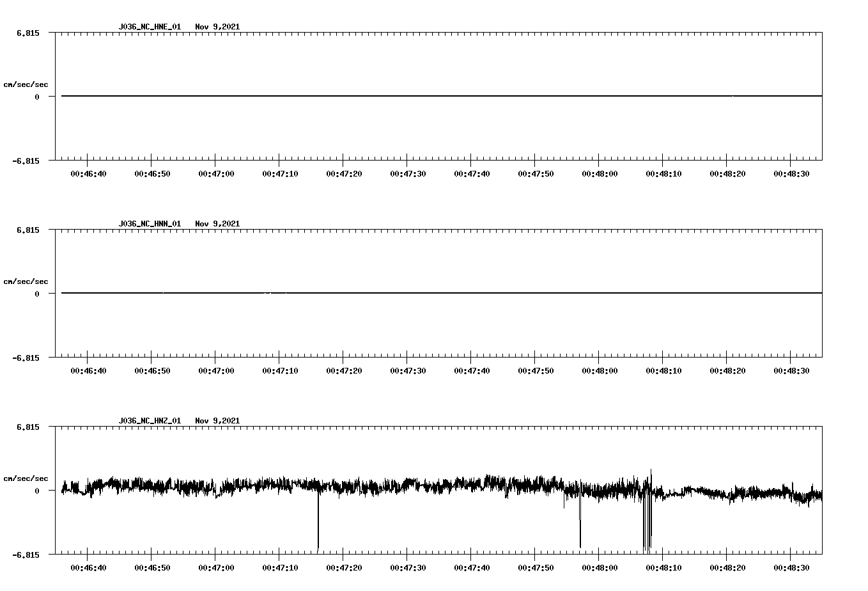This screenshot has height=591, width=868.
Task: Pick 00:48:30 time label below HNZ plot
Action: (791, 567)
